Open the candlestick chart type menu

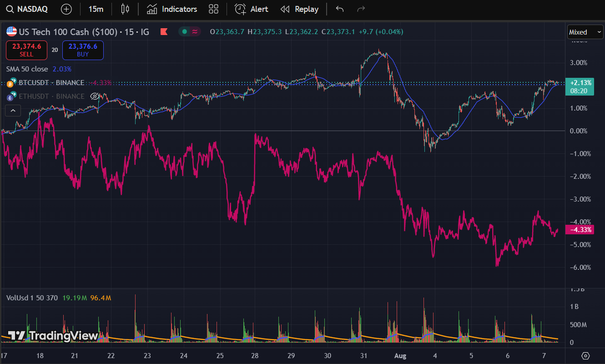(125, 9)
